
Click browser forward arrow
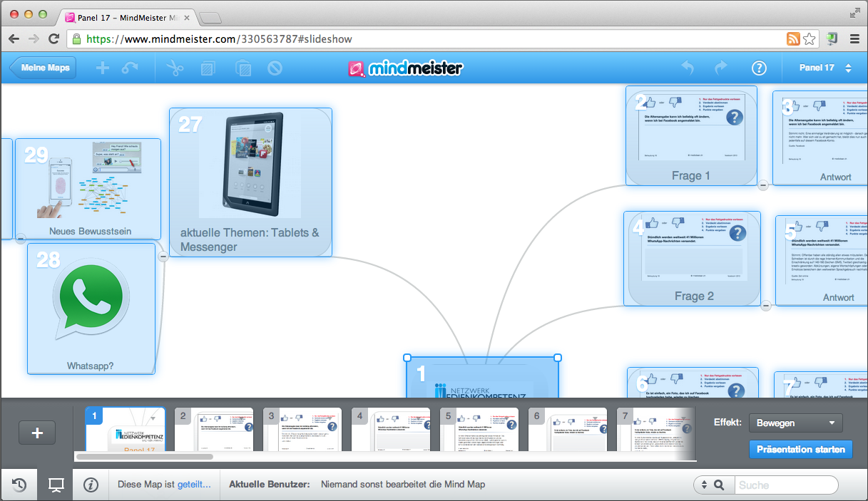pyautogui.click(x=34, y=39)
